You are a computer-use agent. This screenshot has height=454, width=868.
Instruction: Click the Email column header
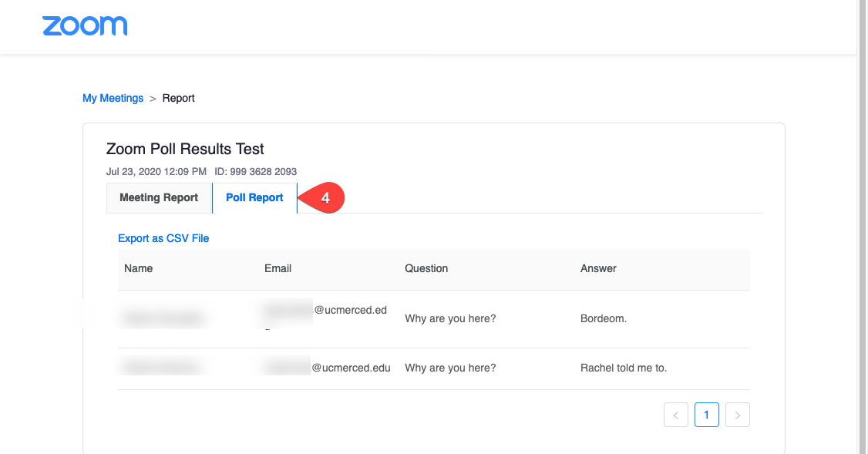[x=278, y=268]
